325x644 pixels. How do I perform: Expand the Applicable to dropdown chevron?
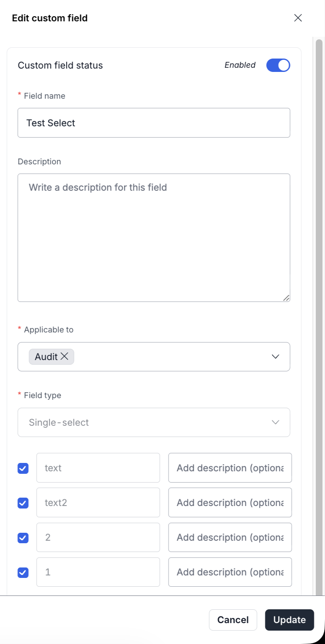(275, 357)
